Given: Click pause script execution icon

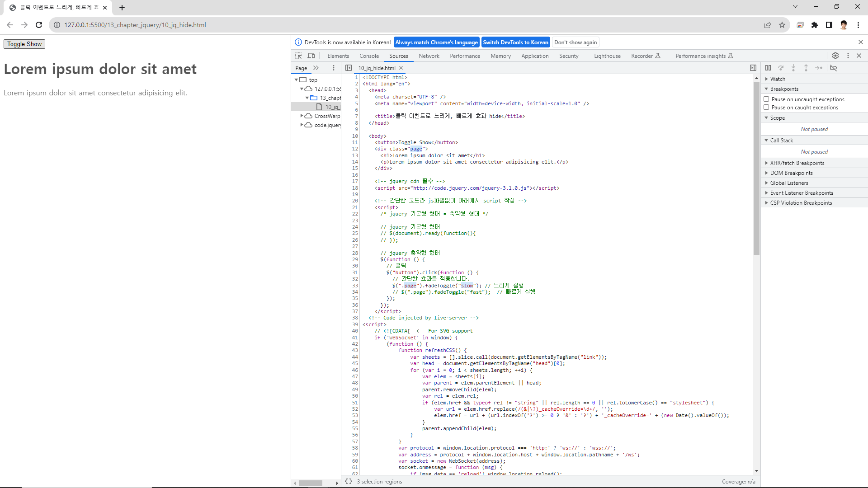Looking at the screenshot, I should pos(768,68).
